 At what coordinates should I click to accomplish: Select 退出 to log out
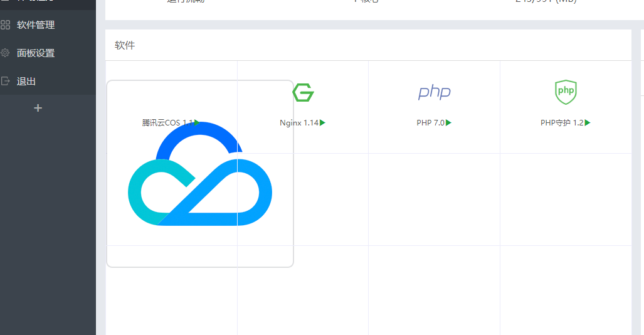pyautogui.click(x=26, y=82)
